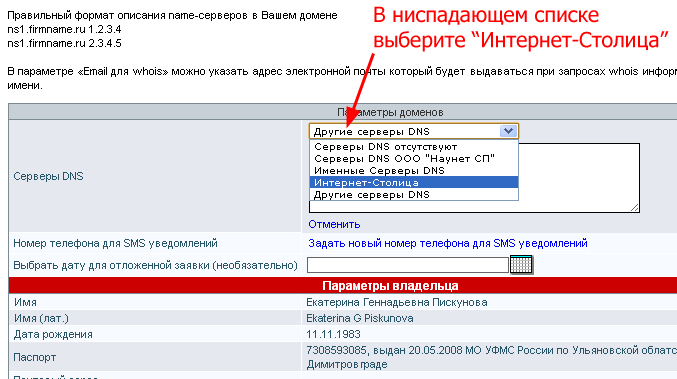
Task: Click the example line "ns1.firmname.ru 2.3.4.5"
Action: tap(64, 43)
